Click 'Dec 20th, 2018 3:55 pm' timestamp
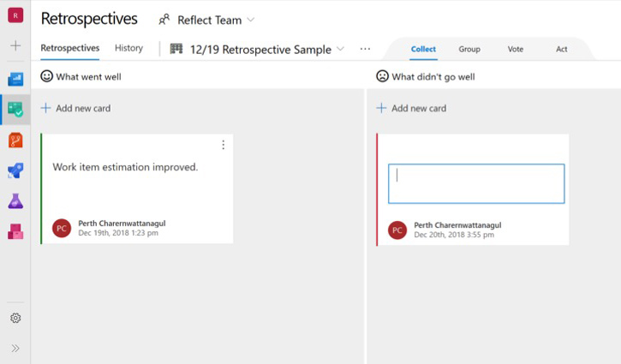The height and width of the screenshot is (364, 621). tap(454, 235)
